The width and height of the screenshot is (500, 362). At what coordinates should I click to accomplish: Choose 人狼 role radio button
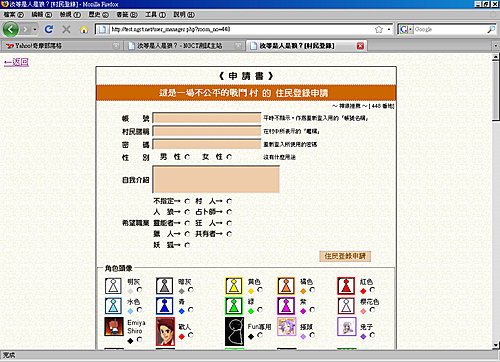point(187,212)
